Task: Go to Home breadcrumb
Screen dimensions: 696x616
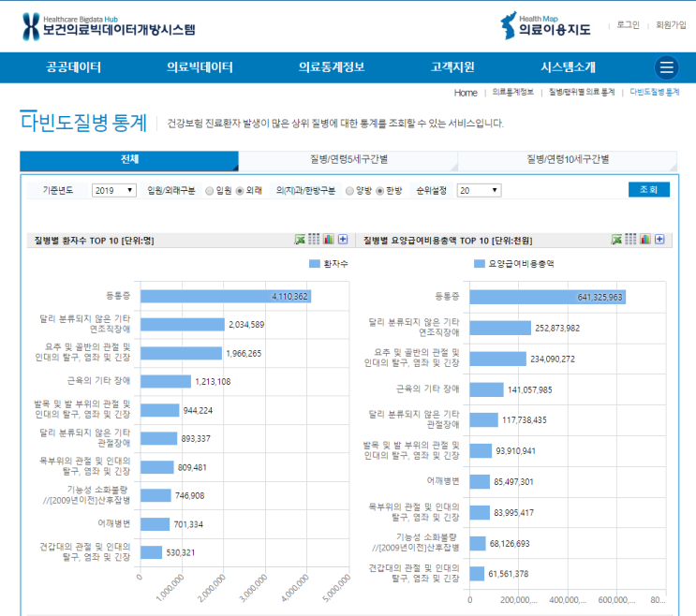Action: pos(466,93)
